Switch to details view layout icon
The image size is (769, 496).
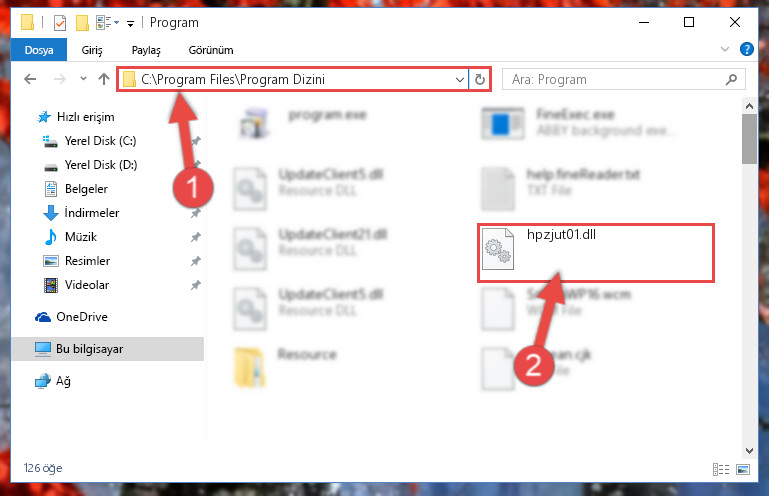[x=720, y=470]
